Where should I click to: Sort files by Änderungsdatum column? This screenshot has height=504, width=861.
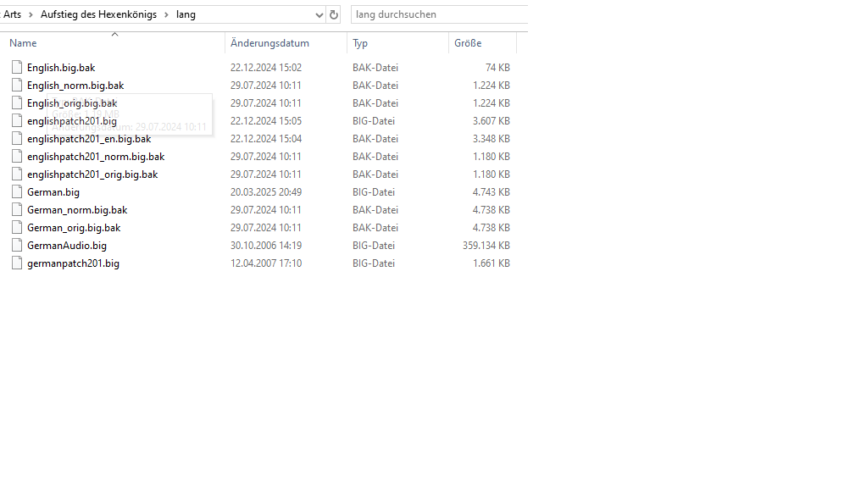(x=269, y=43)
